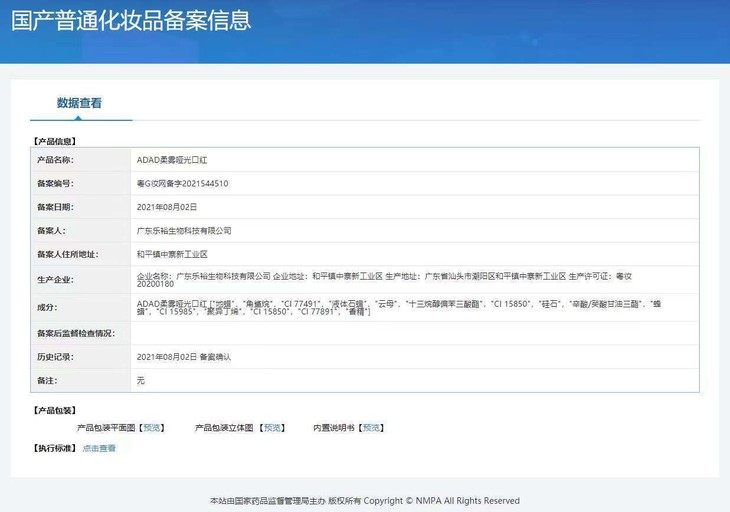Click the 产品名称 row label
Viewport: 730px width, 512px height.
coord(55,160)
